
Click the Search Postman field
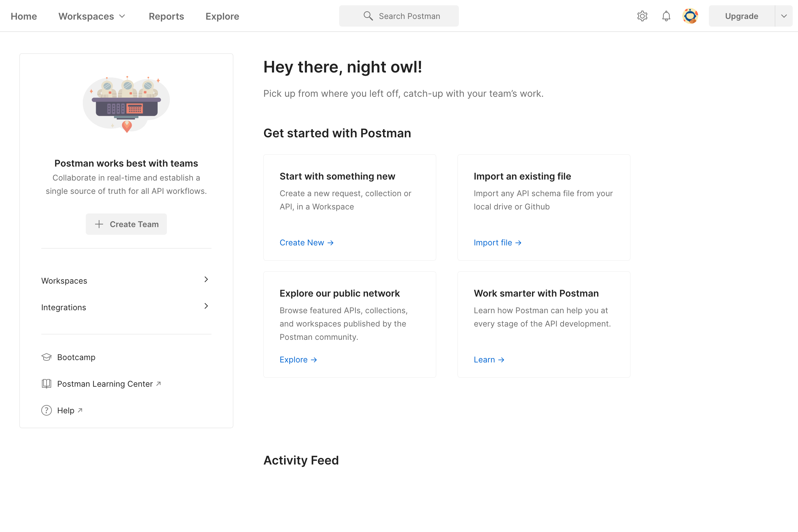399,16
